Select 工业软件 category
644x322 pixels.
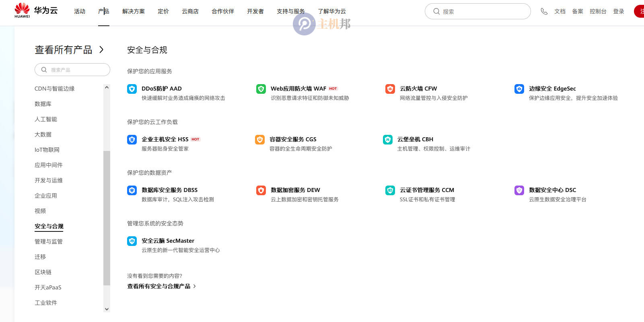[46, 303]
